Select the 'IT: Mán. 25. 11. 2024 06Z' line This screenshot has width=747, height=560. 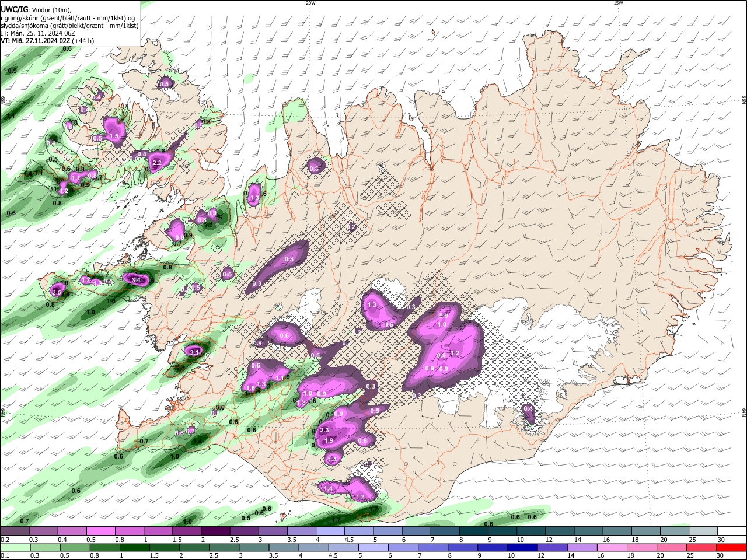click(39, 33)
